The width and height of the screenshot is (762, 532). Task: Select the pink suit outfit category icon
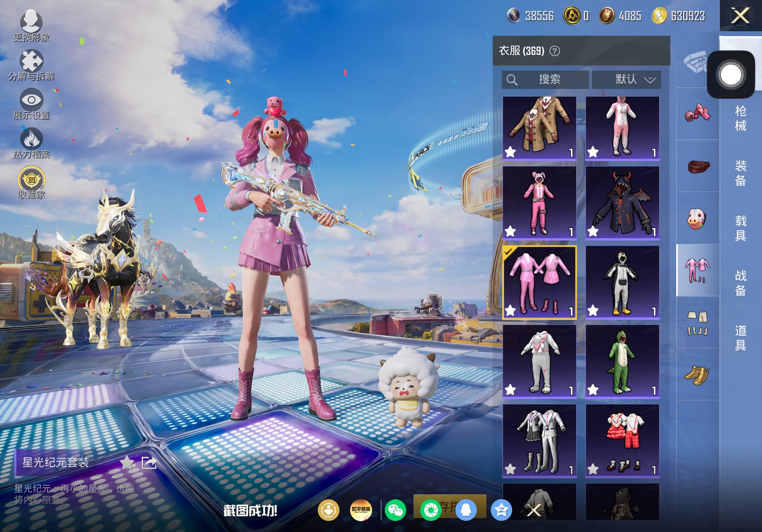click(697, 270)
